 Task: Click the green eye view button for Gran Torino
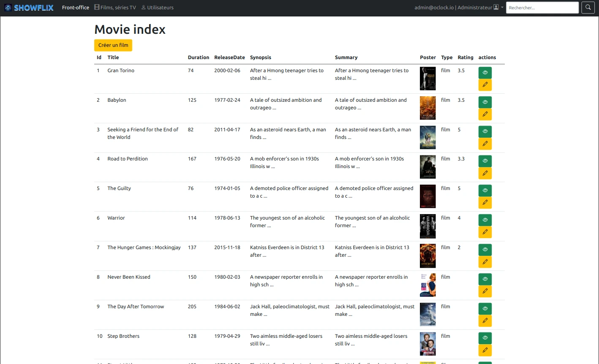pyautogui.click(x=485, y=73)
